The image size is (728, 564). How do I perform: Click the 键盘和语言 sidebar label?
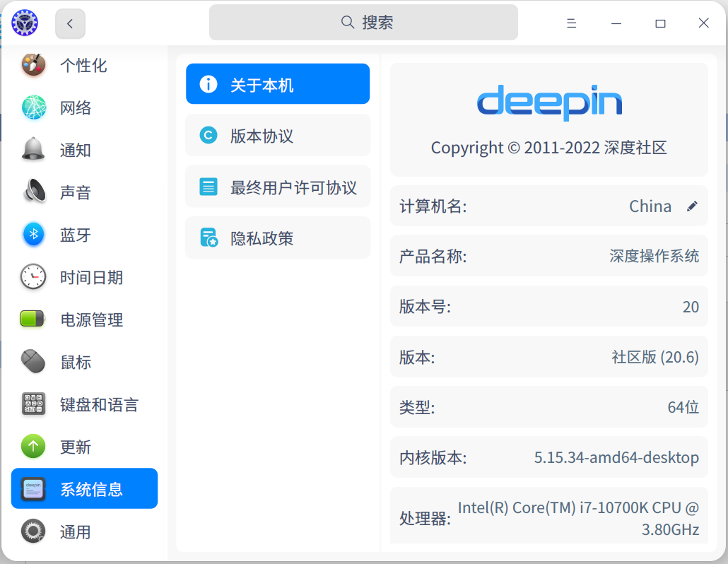[100, 404]
